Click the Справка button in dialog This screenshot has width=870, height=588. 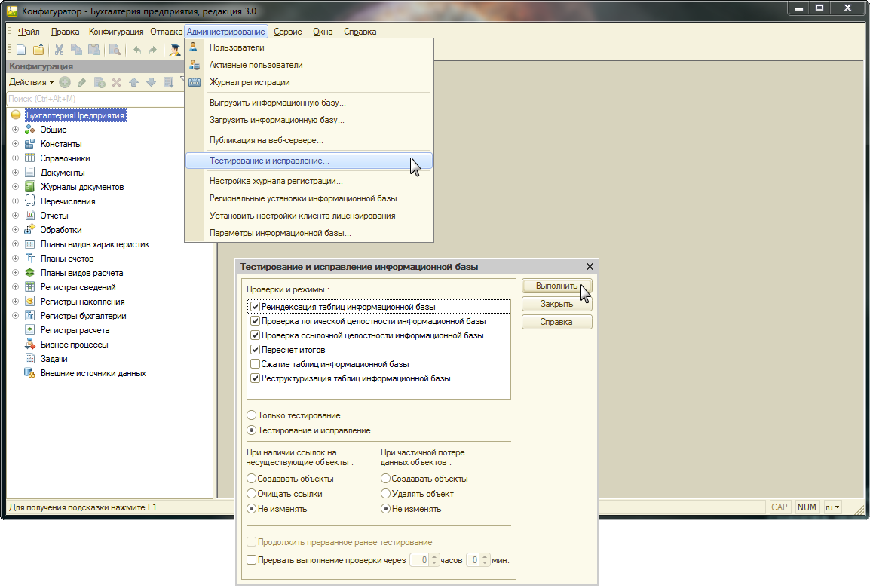point(557,322)
